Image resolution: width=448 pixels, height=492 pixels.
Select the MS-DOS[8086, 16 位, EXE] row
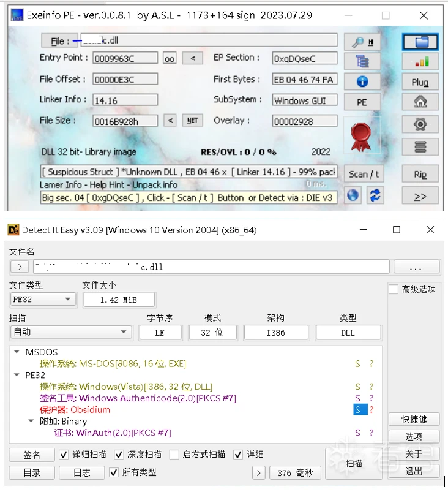[113, 364]
